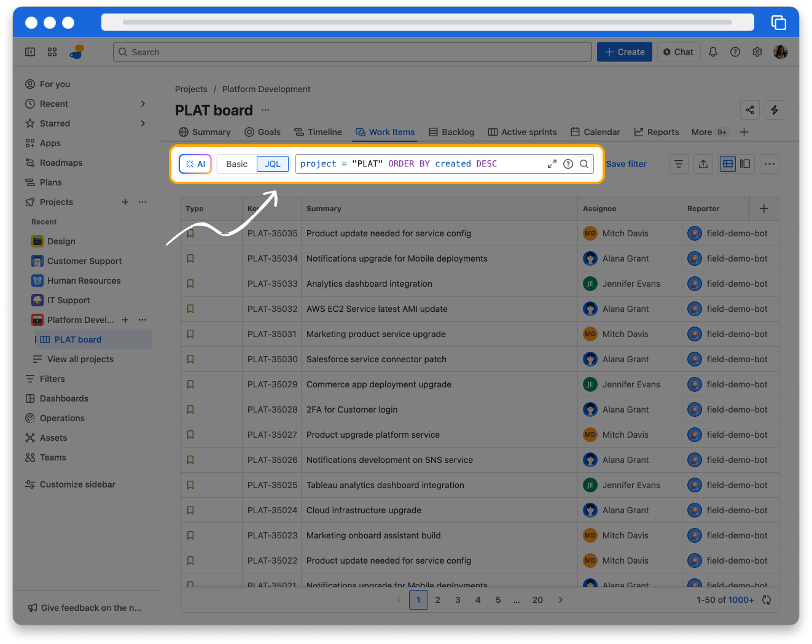Open the user profile avatar
The height and width of the screenshot is (644, 812).
click(x=781, y=52)
